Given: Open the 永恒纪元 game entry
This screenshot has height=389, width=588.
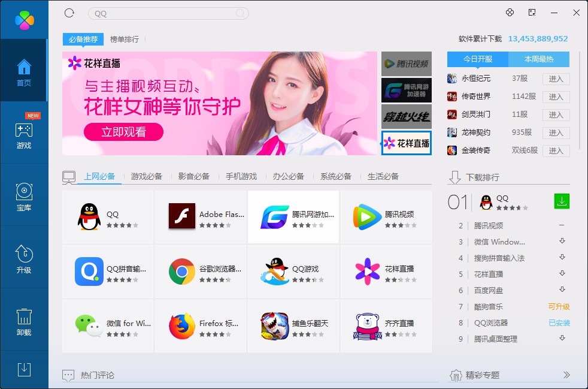Looking at the screenshot, I should tap(476, 79).
